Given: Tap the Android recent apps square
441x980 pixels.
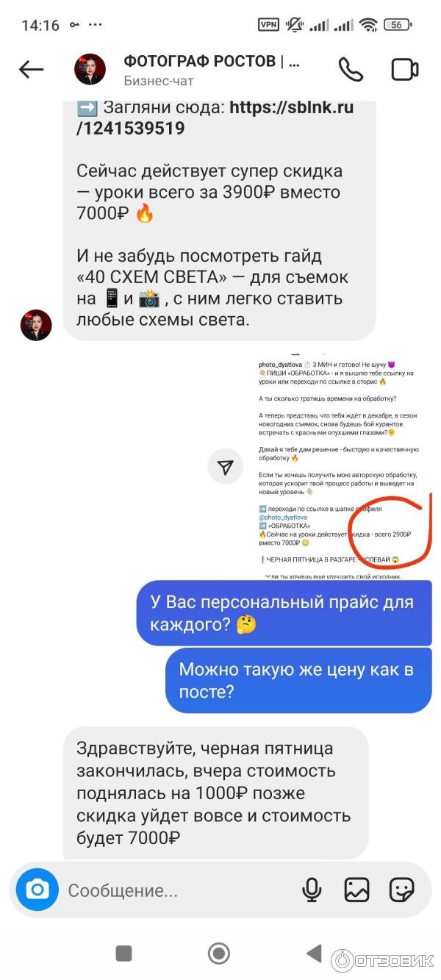Looking at the screenshot, I should (x=123, y=954).
